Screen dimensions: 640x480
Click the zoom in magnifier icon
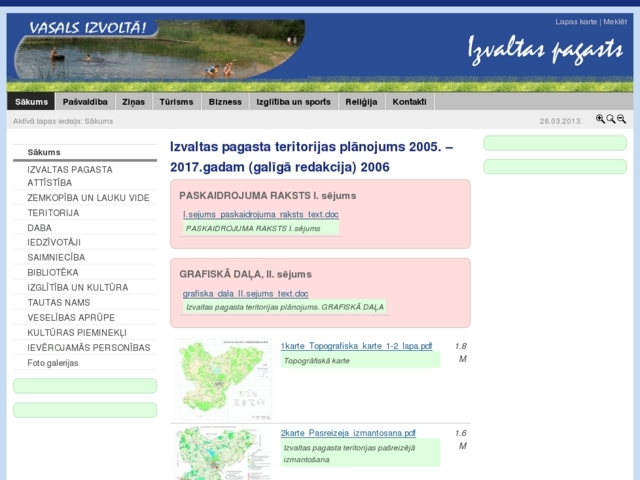pos(600,119)
